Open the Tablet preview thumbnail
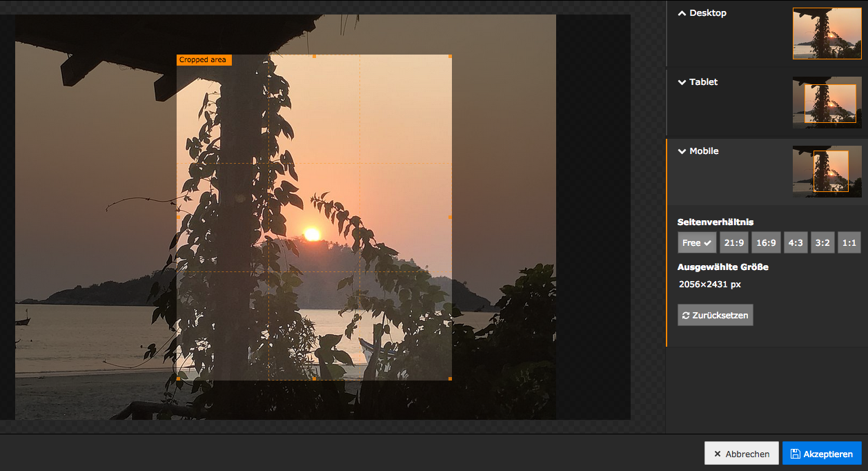 point(827,102)
